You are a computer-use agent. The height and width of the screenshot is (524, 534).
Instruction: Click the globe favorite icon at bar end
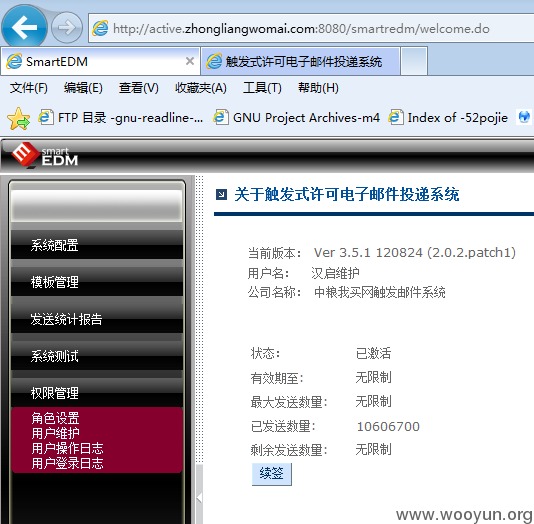[524, 117]
